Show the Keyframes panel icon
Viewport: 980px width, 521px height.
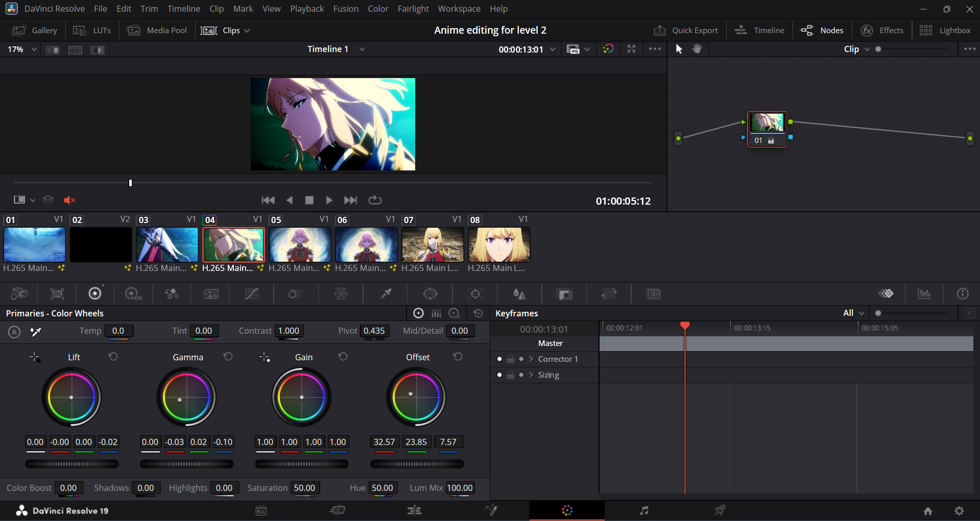886,293
